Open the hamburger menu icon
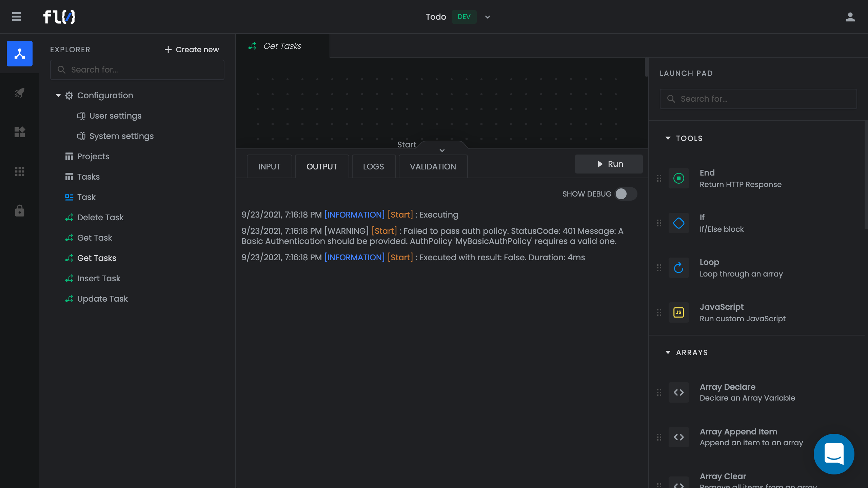868x488 pixels. coord(16,17)
